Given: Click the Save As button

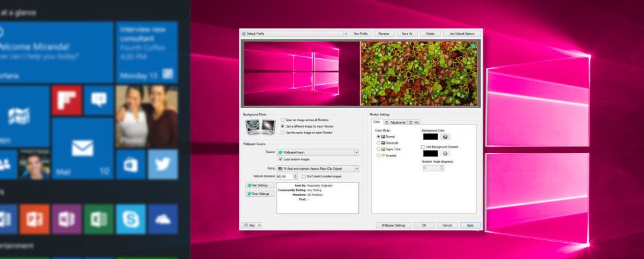Looking at the screenshot, I should 407,34.
